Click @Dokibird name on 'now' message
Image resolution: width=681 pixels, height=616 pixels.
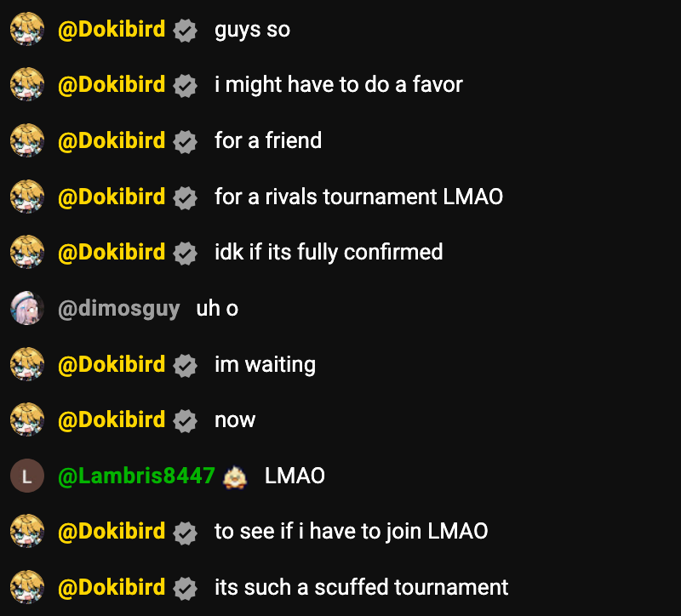(112, 419)
